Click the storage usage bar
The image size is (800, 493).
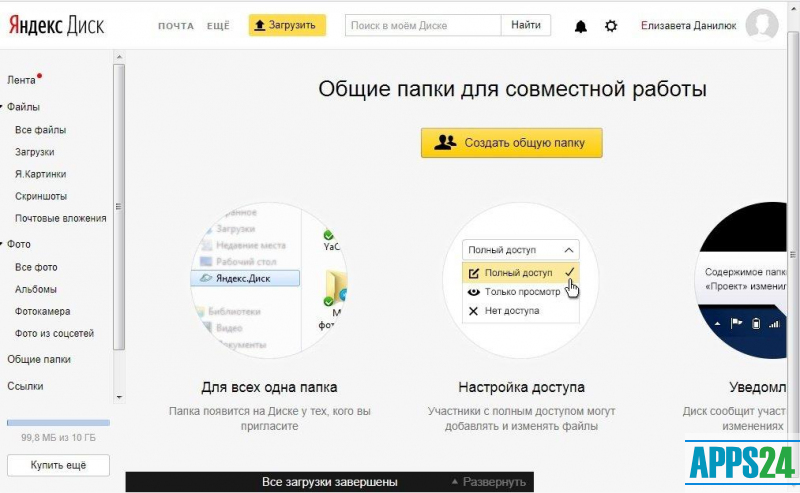pos(58,423)
